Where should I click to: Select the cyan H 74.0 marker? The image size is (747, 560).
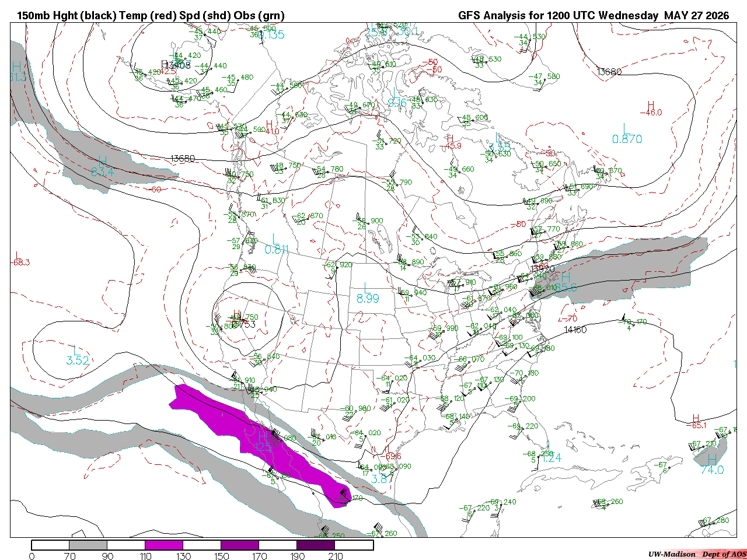pos(712,464)
